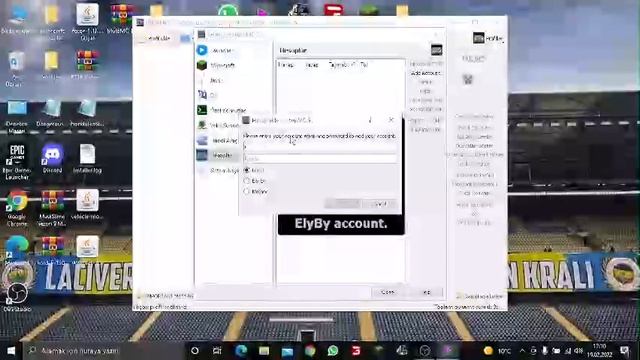Click the first column header in accounts table
The image size is (640, 360).
tap(285, 64)
